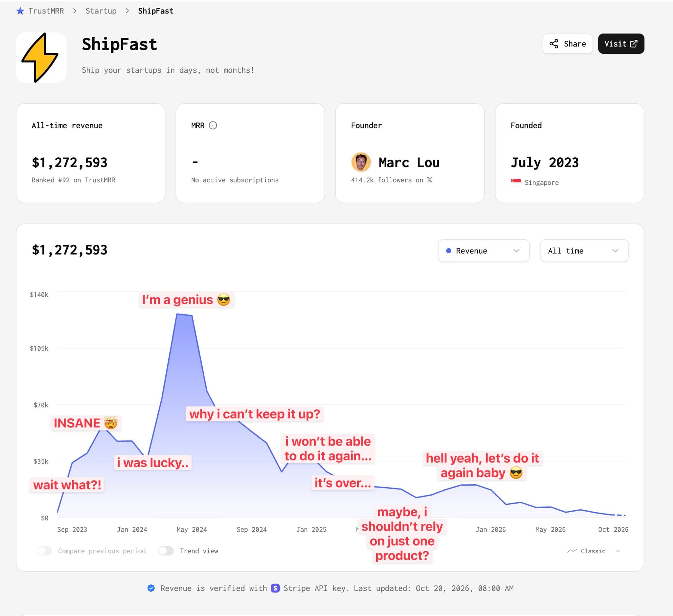673x616 pixels.
Task: Click the Sep 2023 axis label
Action: [72, 530]
